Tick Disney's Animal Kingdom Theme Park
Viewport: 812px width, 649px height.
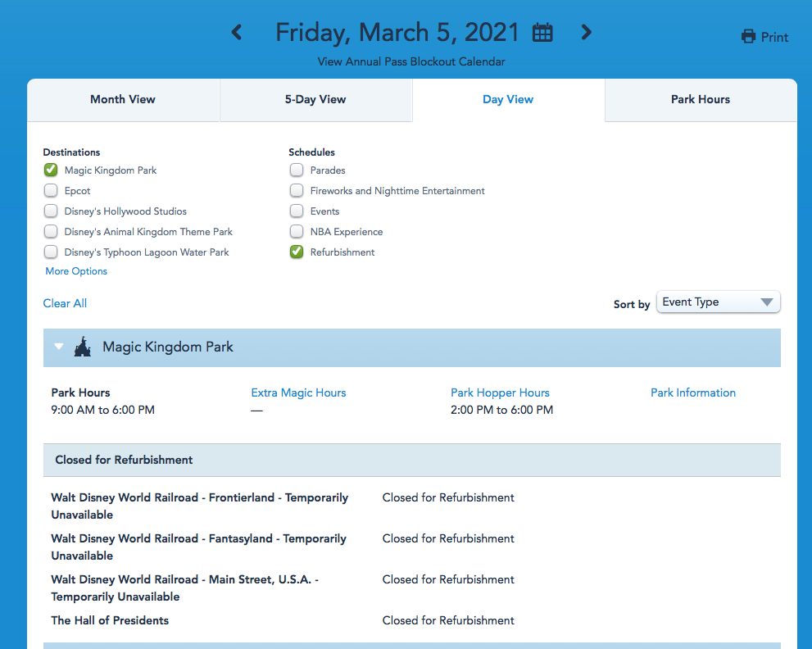(x=51, y=232)
